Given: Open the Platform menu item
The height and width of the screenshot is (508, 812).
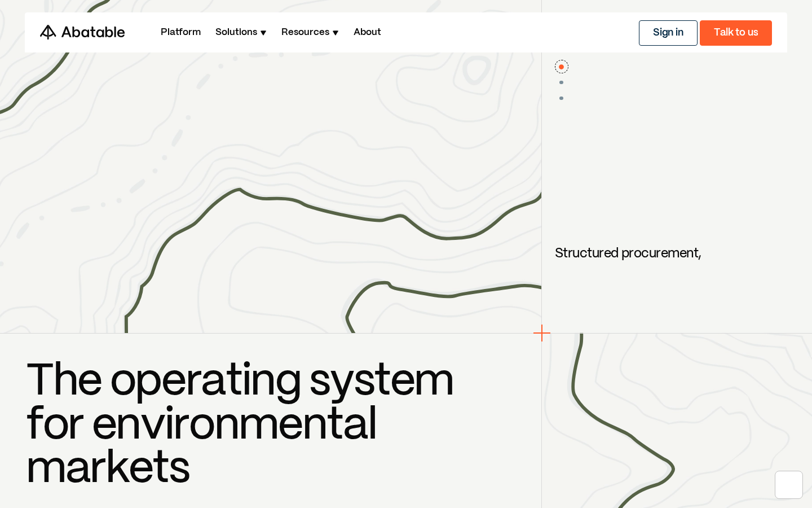Looking at the screenshot, I should (180, 32).
